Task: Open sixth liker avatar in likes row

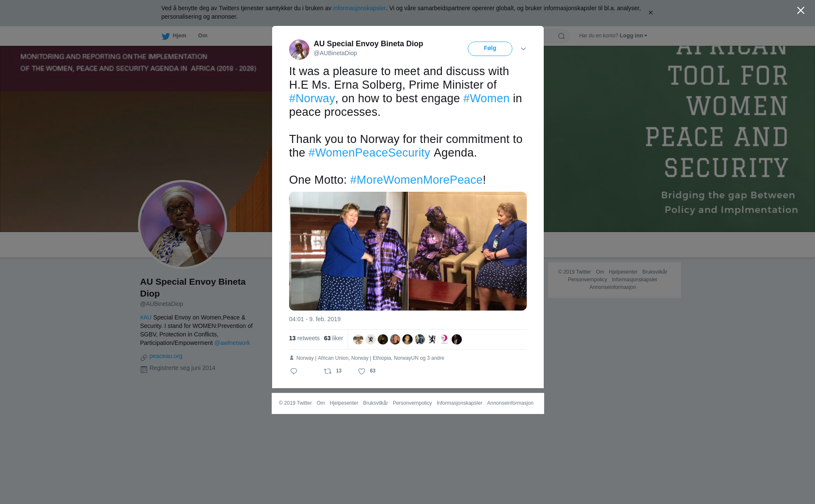Action: pyautogui.click(x=420, y=339)
